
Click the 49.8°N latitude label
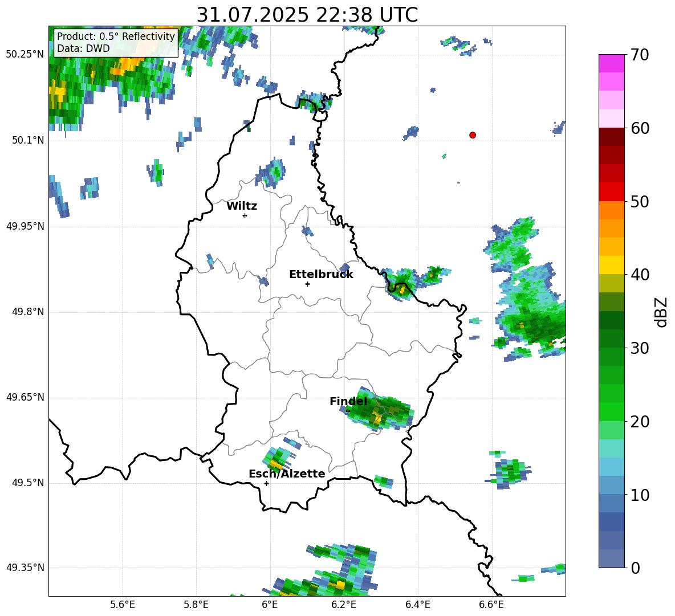[x=28, y=312]
